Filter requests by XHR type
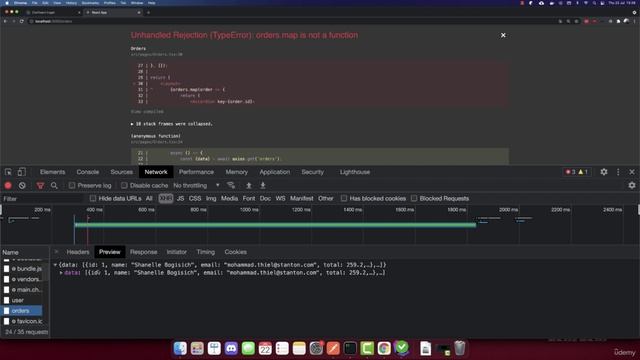This screenshot has height=360, width=640. coord(165,198)
